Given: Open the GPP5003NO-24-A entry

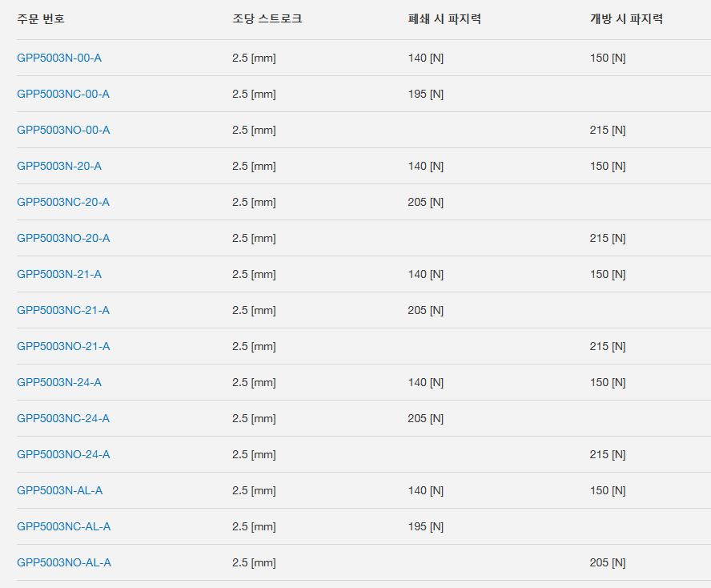Looking at the screenshot, I should 63,454.
